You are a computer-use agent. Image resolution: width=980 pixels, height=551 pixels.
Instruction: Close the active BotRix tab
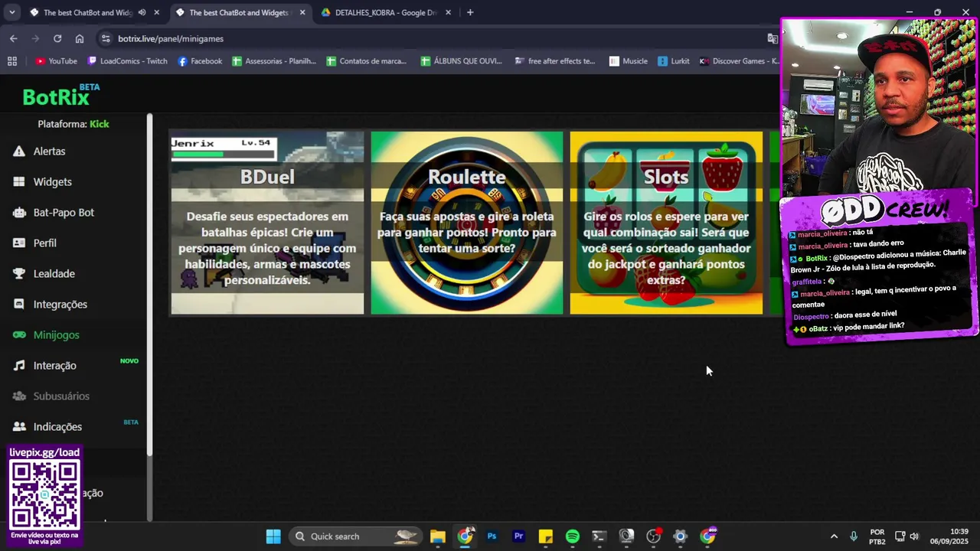[302, 12]
